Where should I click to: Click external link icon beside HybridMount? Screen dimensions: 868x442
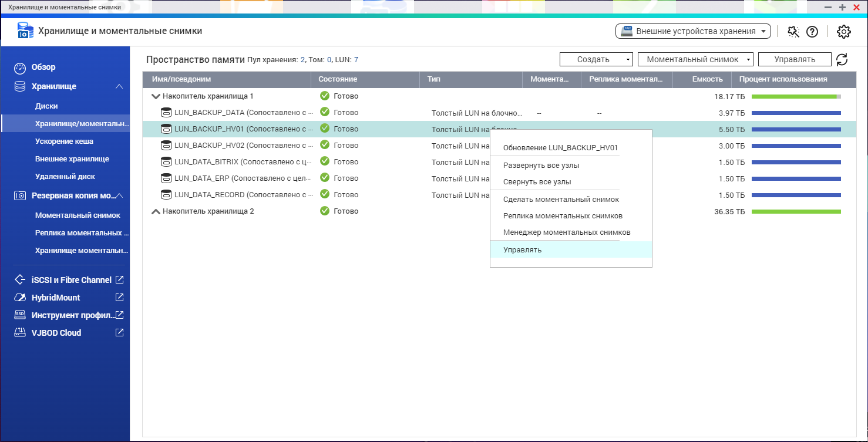pyautogui.click(x=119, y=298)
